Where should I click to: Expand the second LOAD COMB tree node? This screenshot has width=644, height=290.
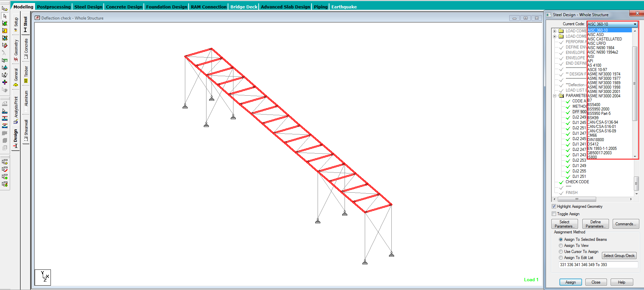point(554,36)
